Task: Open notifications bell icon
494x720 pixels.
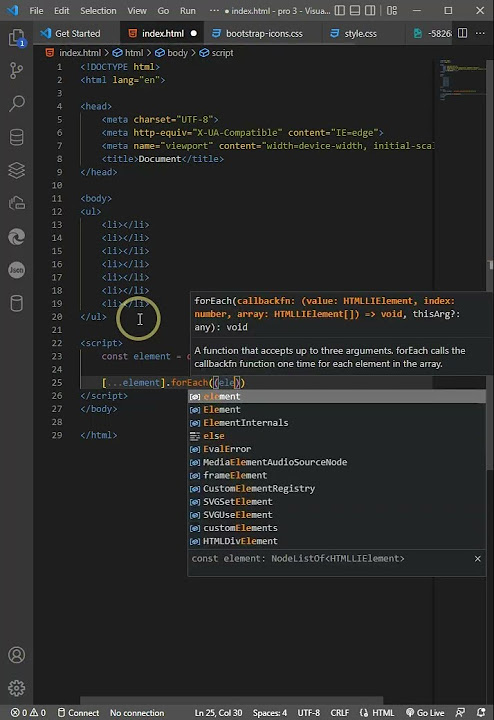Action: pos(481,713)
